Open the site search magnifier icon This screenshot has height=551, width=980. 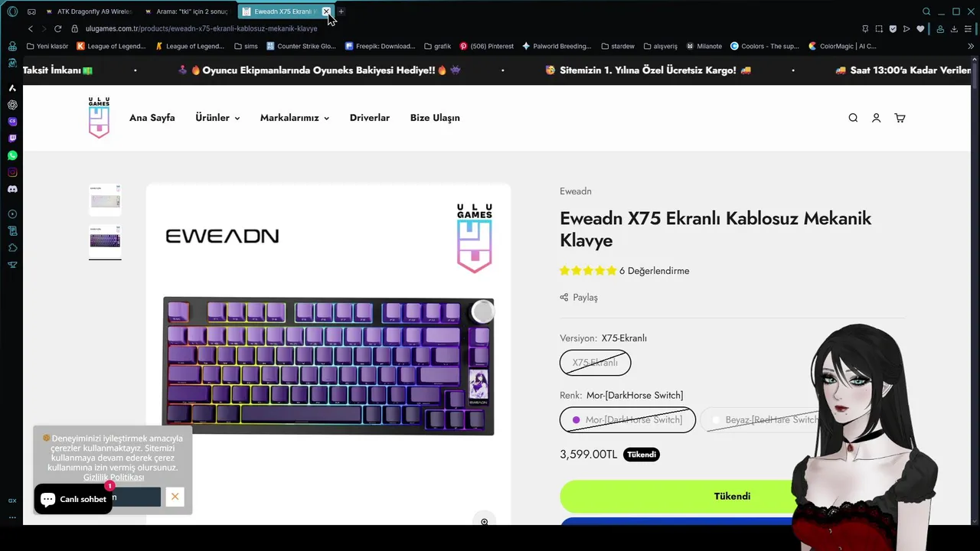coord(853,118)
